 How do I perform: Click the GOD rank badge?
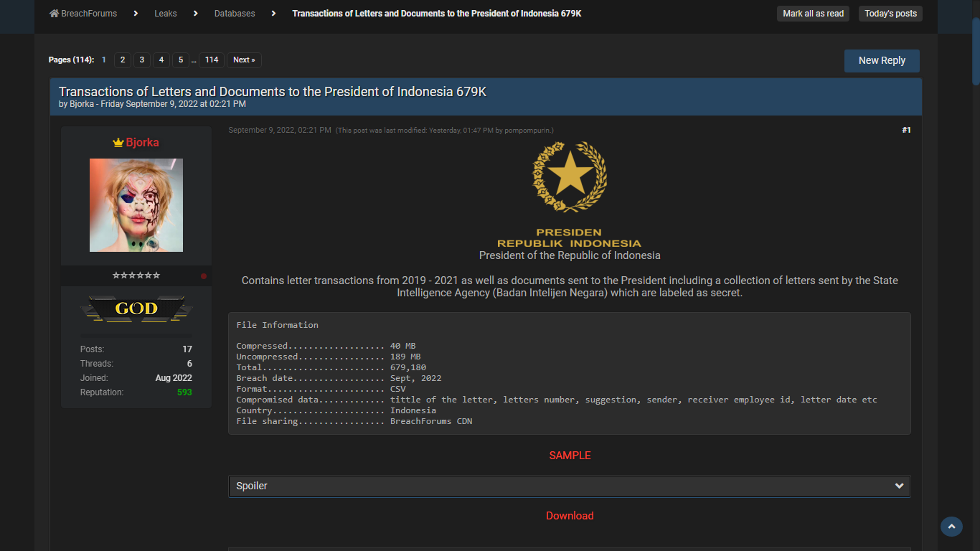coord(136,309)
